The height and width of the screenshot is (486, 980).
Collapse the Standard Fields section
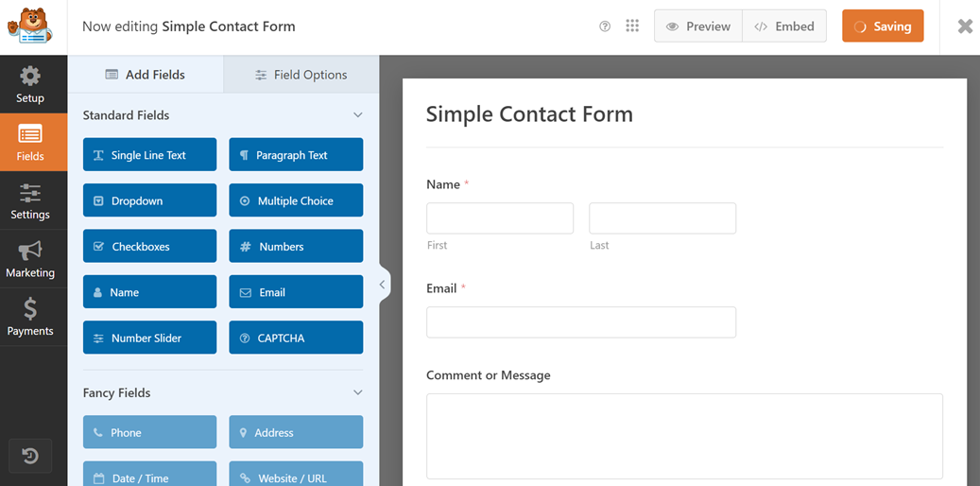[x=357, y=115]
